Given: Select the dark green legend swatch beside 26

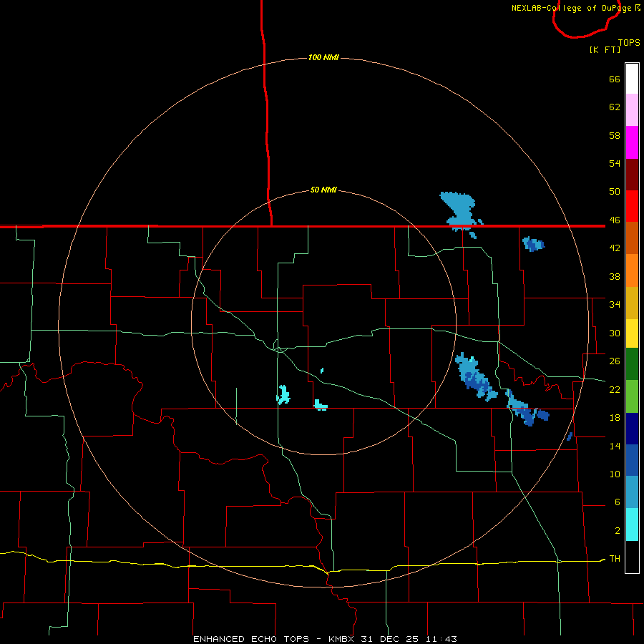Looking at the screenshot, I should pos(632,364).
